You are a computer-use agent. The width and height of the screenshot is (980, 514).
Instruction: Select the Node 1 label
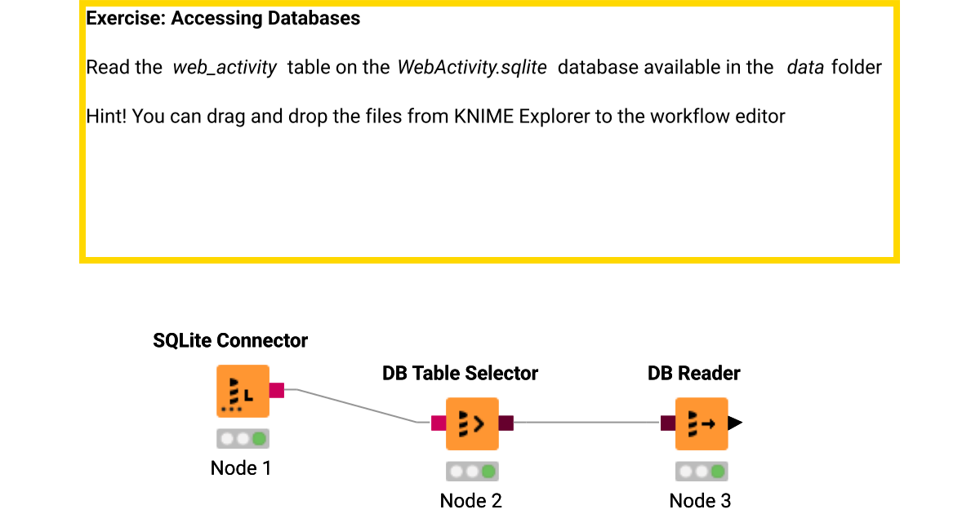(x=241, y=468)
